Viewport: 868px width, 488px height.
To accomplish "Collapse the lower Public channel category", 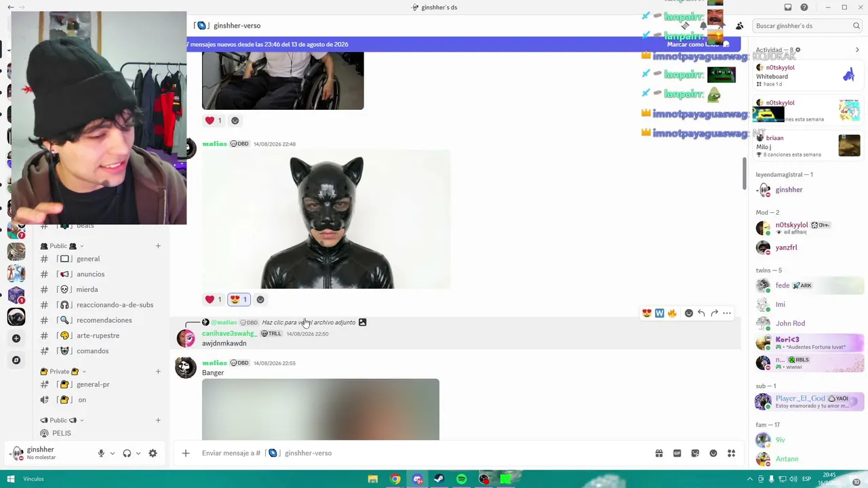I will tap(62, 420).
